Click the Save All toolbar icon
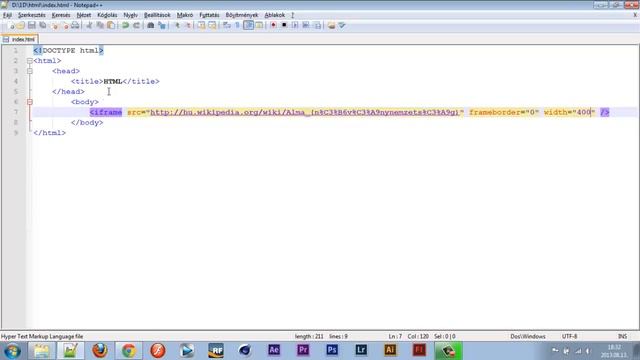This screenshot has height=360, width=640. click(x=42, y=25)
